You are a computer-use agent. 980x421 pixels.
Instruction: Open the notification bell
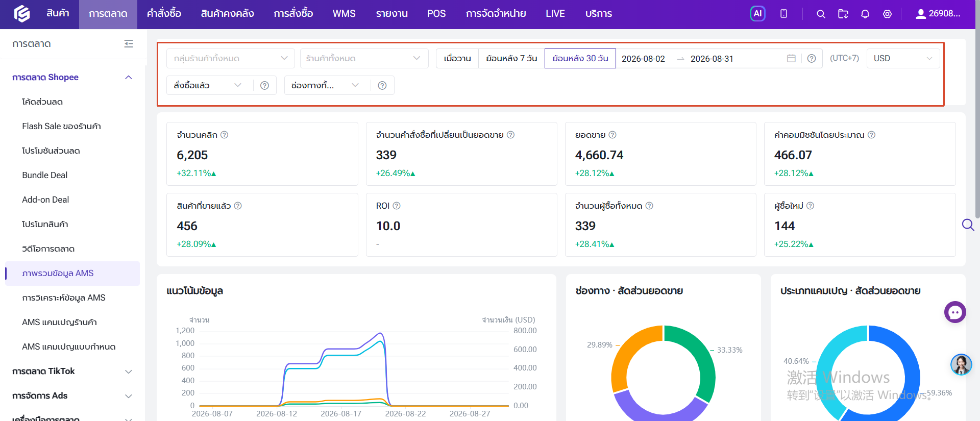(865, 14)
